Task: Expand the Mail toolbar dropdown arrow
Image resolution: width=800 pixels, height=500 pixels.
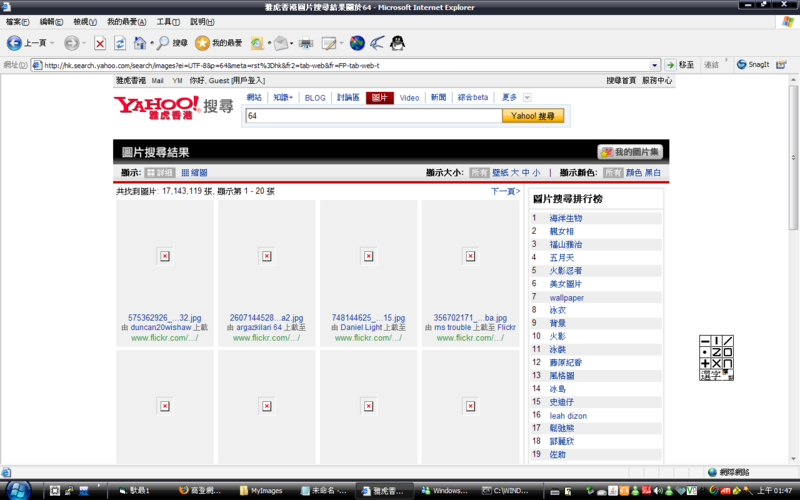Action: click(x=291, y=43)
